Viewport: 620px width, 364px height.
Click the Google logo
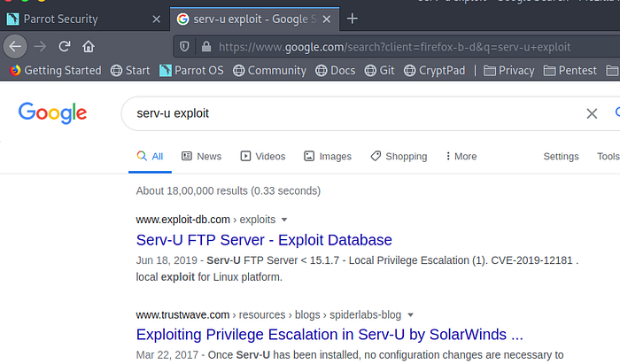pos(52,112)
